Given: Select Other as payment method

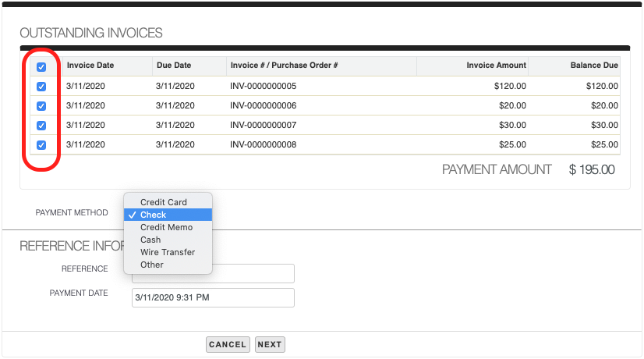Looking at the screenshot, I should (152, 265).
